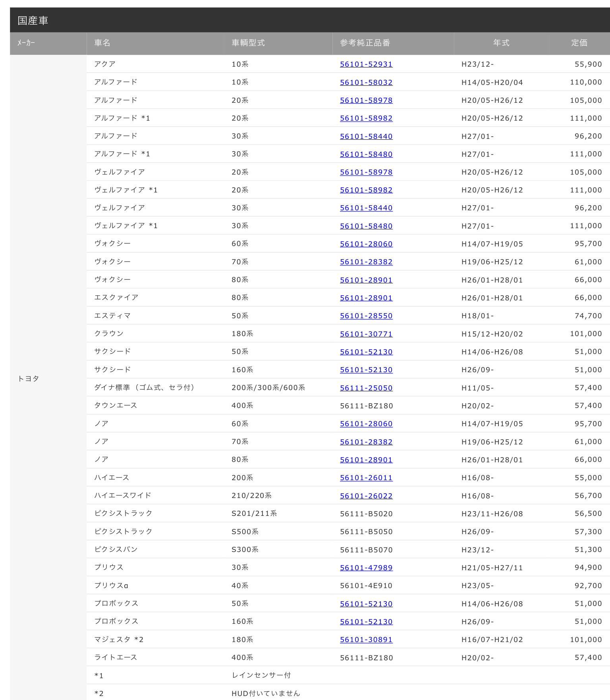The height and width of the screenshot is (700, 610).
Task: Open the ハイエースワイド link 56101-26022
Action: (366, 496)
